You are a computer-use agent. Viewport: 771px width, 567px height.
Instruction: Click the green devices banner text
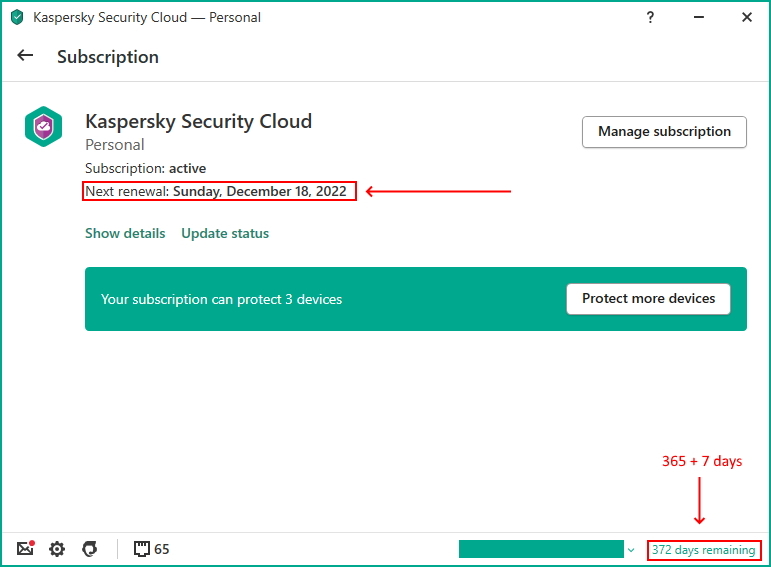221,299
